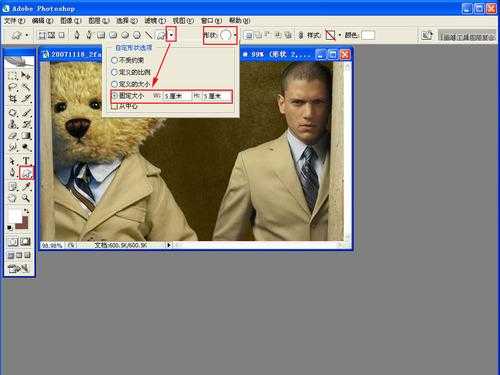
Task: Choose the Zoom magnifier tool
Action: tap(25, 198)
